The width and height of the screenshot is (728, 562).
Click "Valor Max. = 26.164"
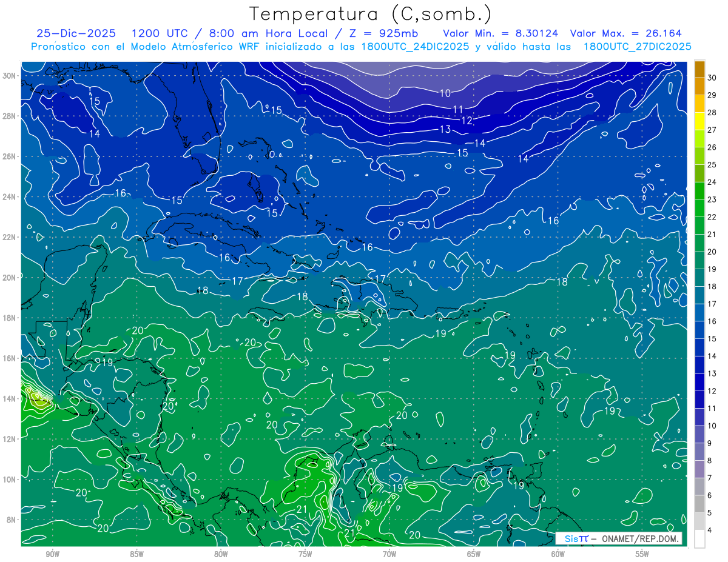(x=625, y=33)
